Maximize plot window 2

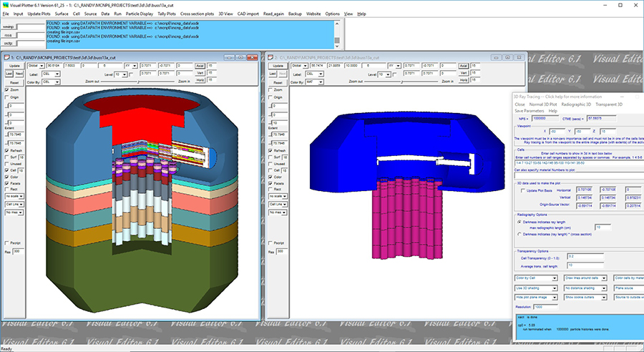coord(507,57)
